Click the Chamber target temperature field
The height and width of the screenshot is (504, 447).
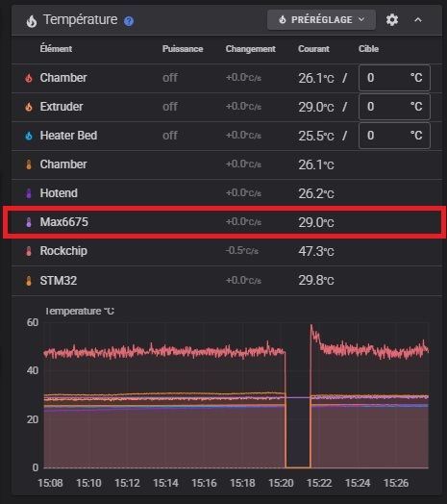point(394,78)
